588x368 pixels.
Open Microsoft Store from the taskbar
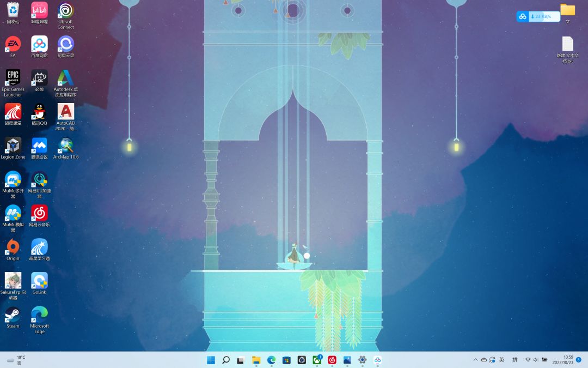286,360
